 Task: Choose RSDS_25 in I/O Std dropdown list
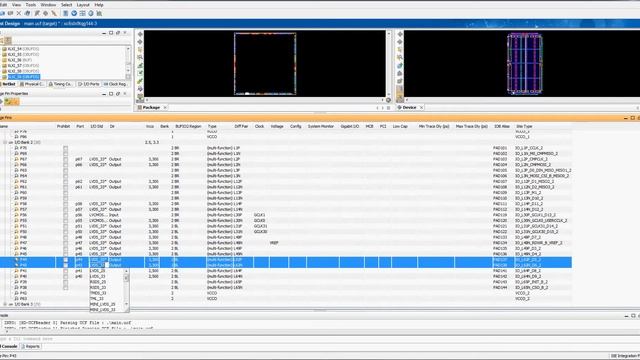coord(98,282)
